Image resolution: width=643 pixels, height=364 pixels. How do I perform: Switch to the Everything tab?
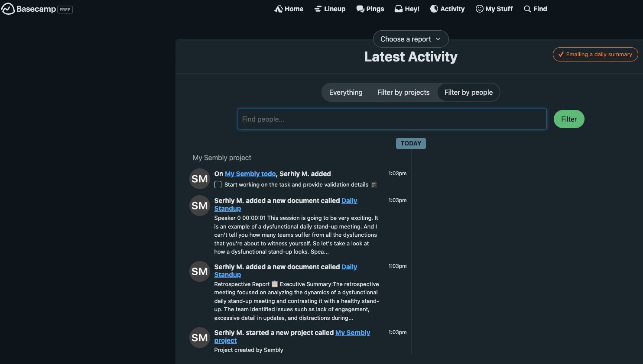coord(346,92)
